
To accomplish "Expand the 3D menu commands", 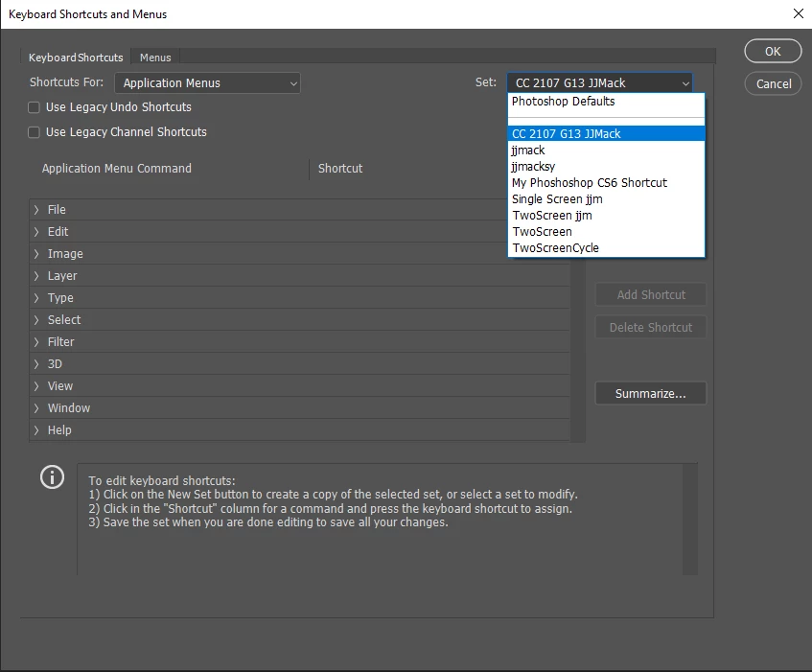I will 36,364.
